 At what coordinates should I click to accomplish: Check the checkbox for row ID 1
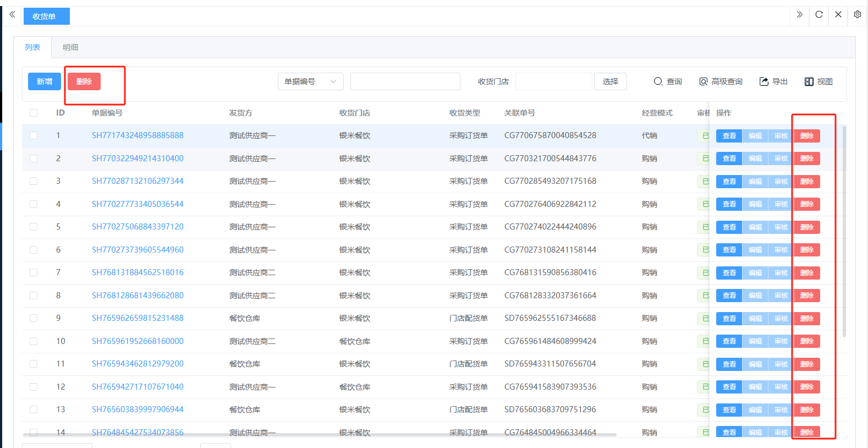click(34, 135)
